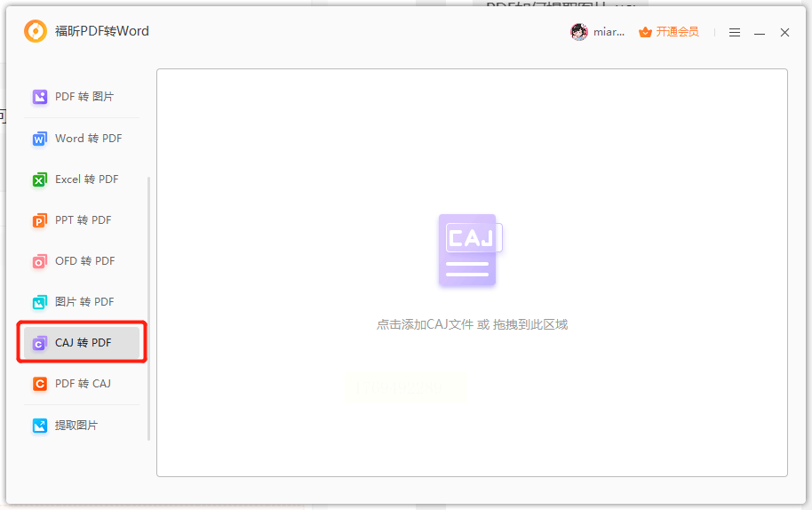Click the sidebar vertical scrollbar

149,308
